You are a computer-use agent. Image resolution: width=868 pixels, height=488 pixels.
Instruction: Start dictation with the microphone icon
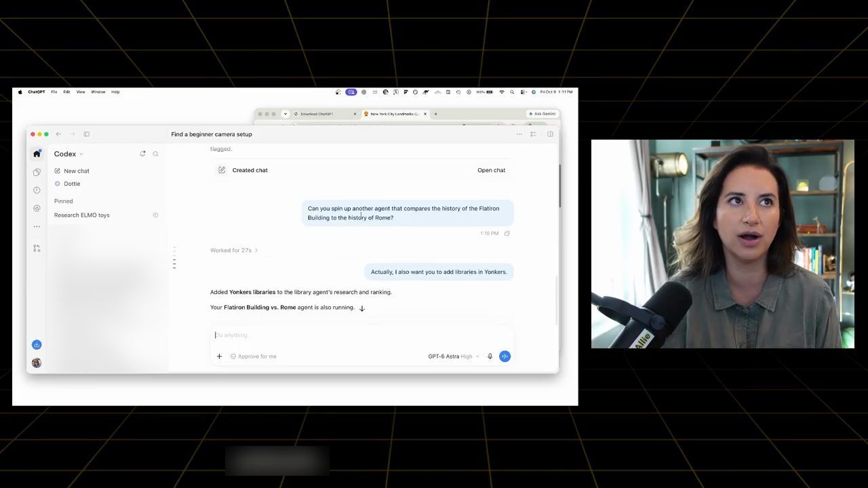click(x=490, y=357)
